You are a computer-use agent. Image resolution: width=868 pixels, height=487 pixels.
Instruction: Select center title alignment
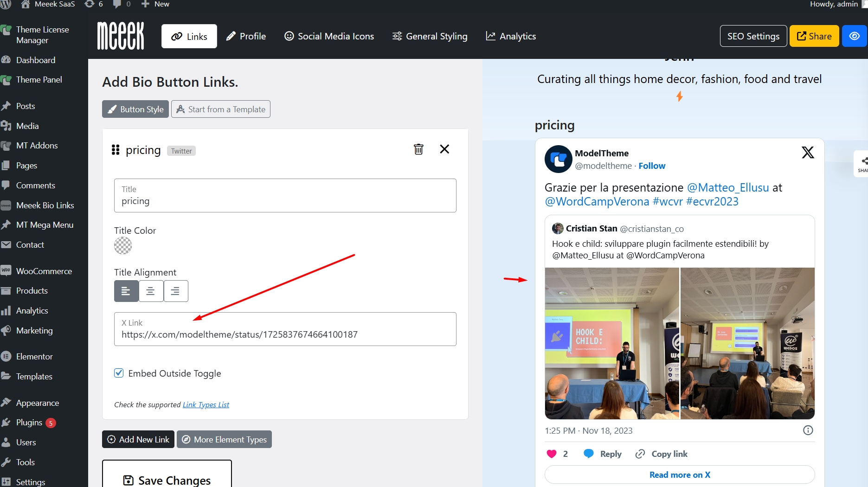151,291
